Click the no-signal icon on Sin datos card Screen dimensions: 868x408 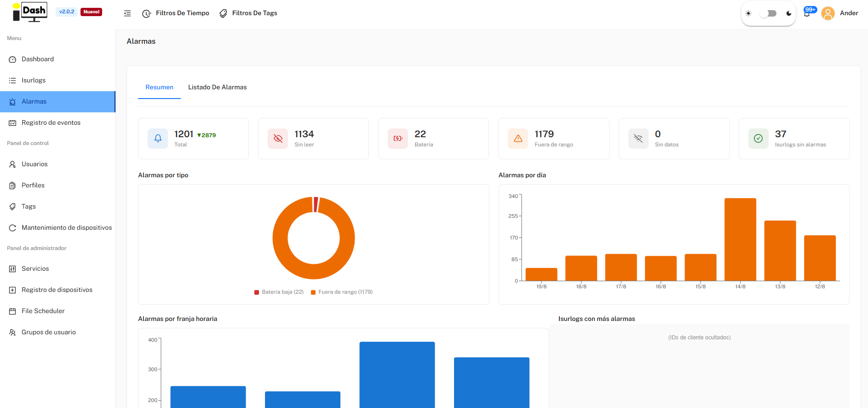638,139
